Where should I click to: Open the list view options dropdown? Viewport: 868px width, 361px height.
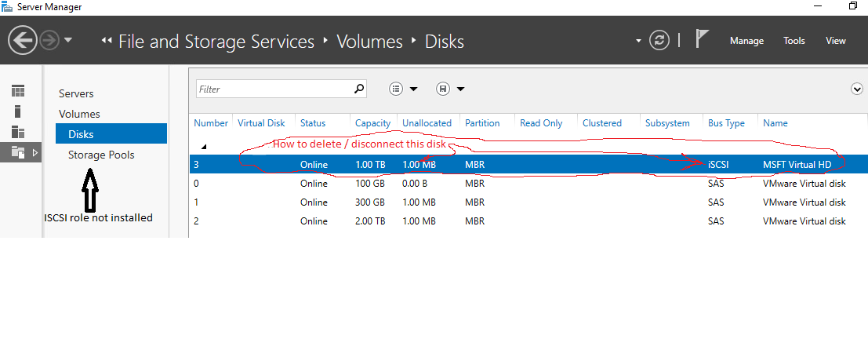click(x=403, y=89)
